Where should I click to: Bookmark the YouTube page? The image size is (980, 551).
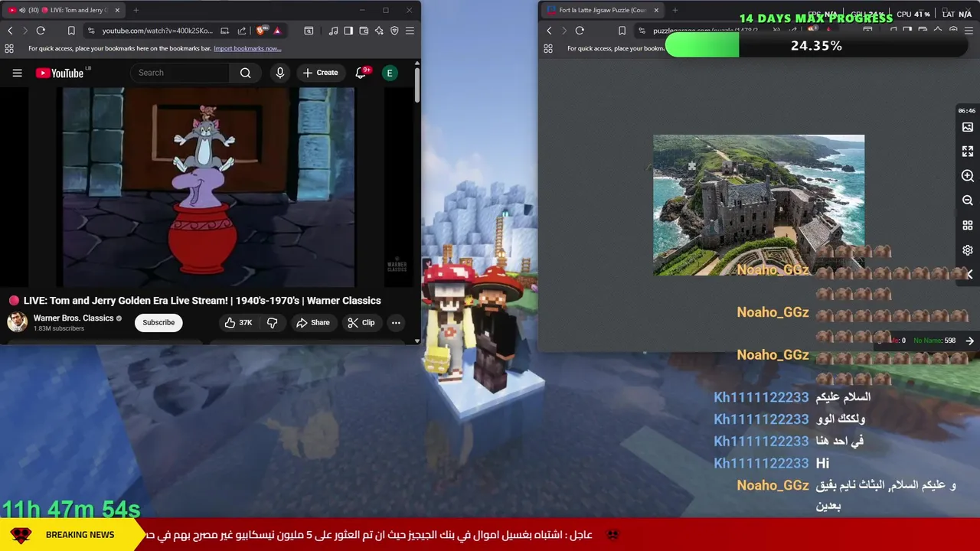click(x=71, y=31)
